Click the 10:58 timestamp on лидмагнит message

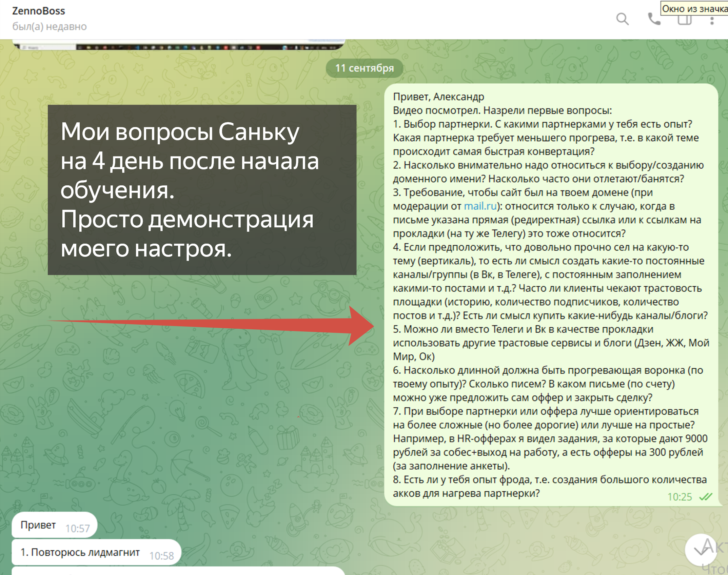pyautogui.click(x=161, y=556)
